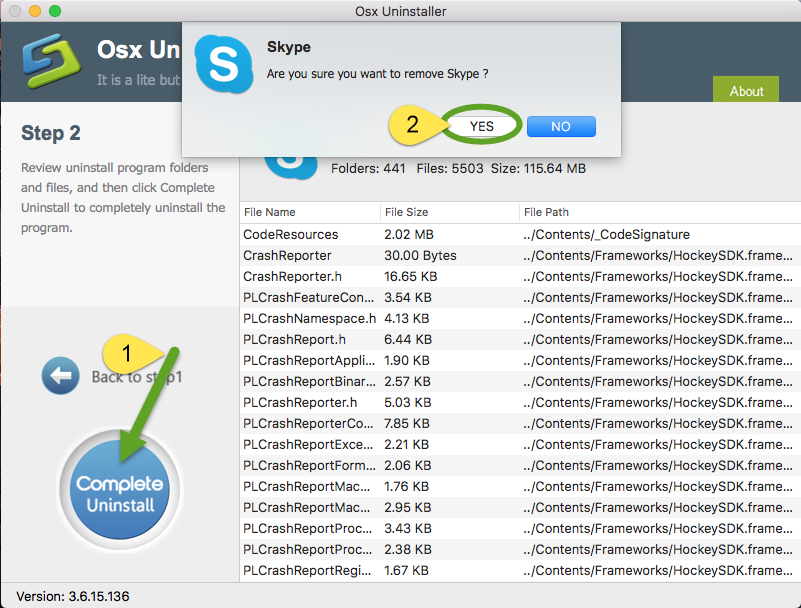Open the About tab
The image size is (801, 608).
click(x=746, y=90)
